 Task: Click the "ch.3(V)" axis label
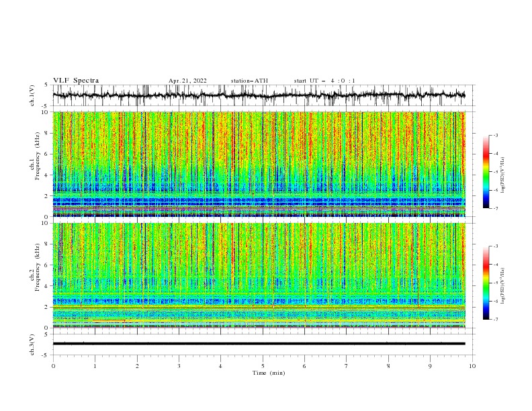click(x=32, y=345)
